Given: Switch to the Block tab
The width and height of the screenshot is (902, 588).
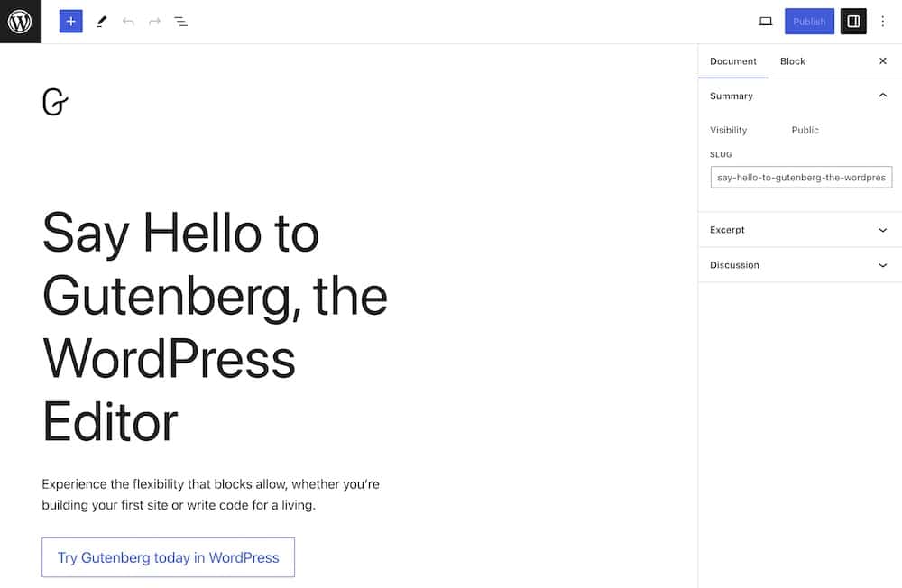Looking at the screenshot, I should [x=792, y=61].
